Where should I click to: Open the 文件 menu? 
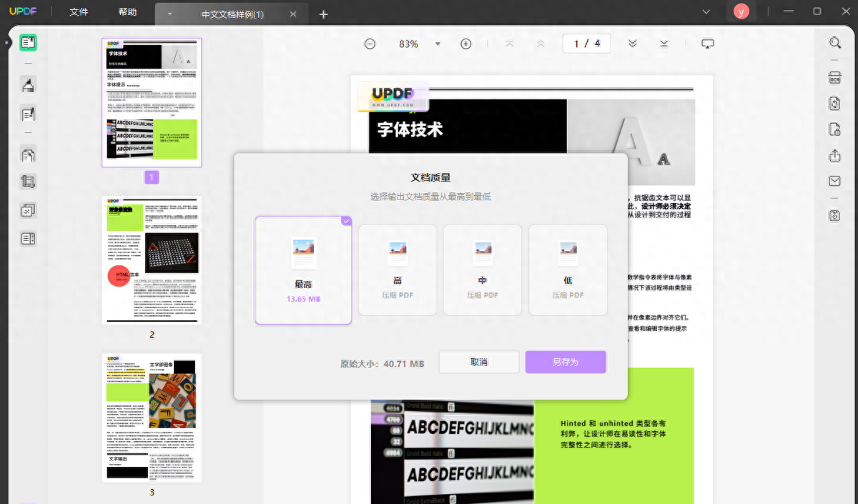79,12
